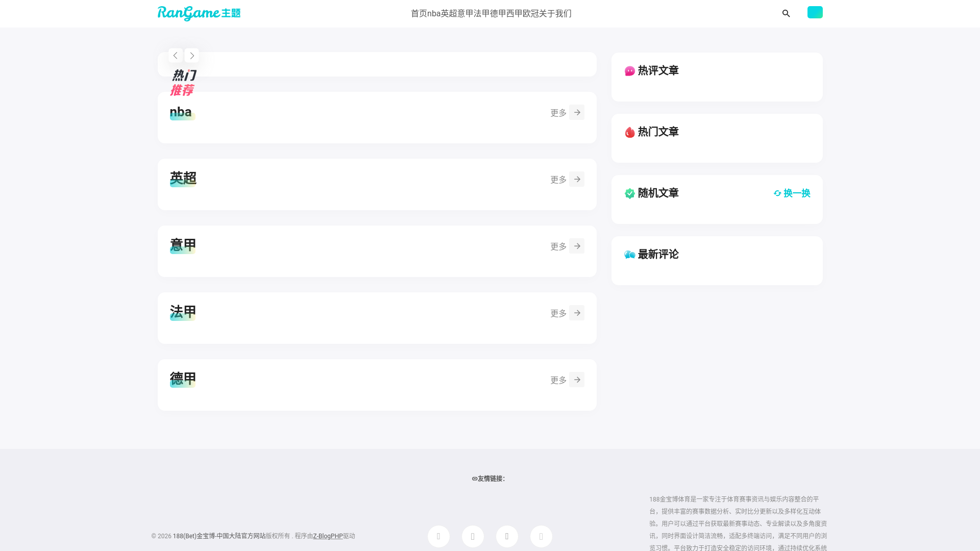The image size is (980, 551).
Task: Open 更多 link in nba section
Action: (x=558, y=113)
